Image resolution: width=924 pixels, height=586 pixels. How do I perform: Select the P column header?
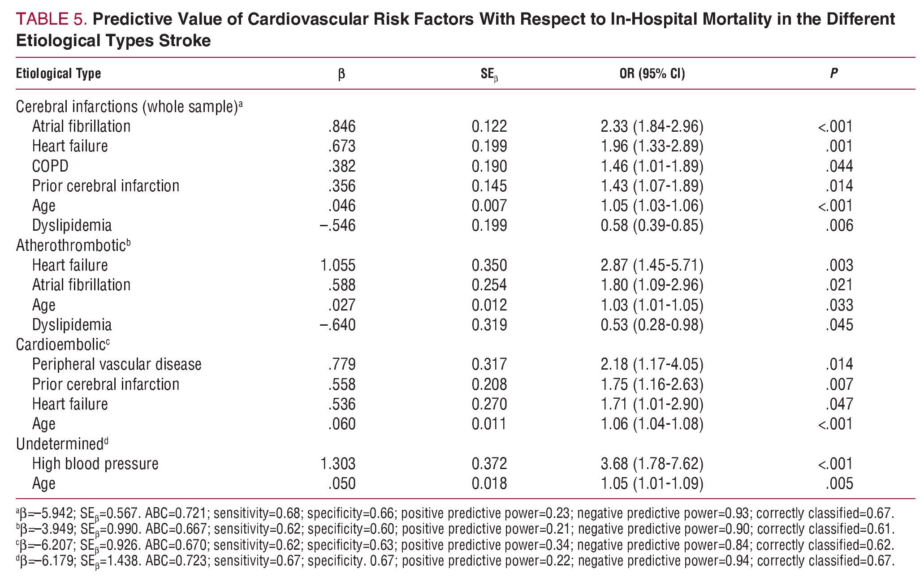point(833,73)
